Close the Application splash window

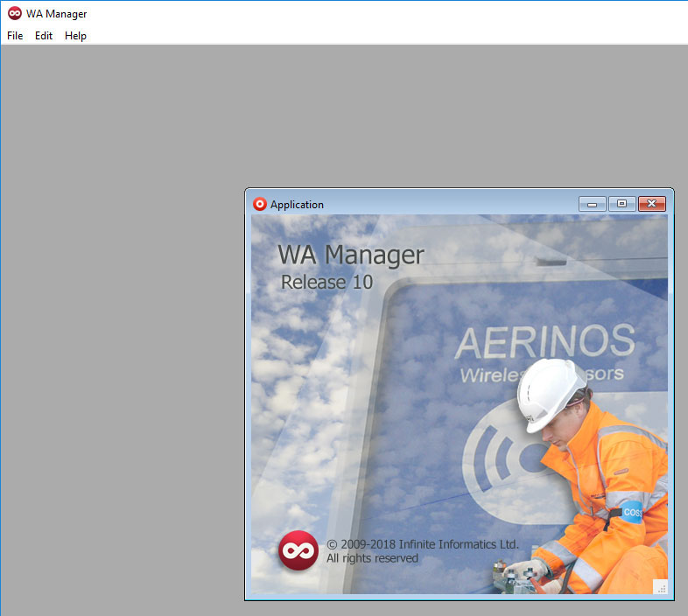coord(652,204)
